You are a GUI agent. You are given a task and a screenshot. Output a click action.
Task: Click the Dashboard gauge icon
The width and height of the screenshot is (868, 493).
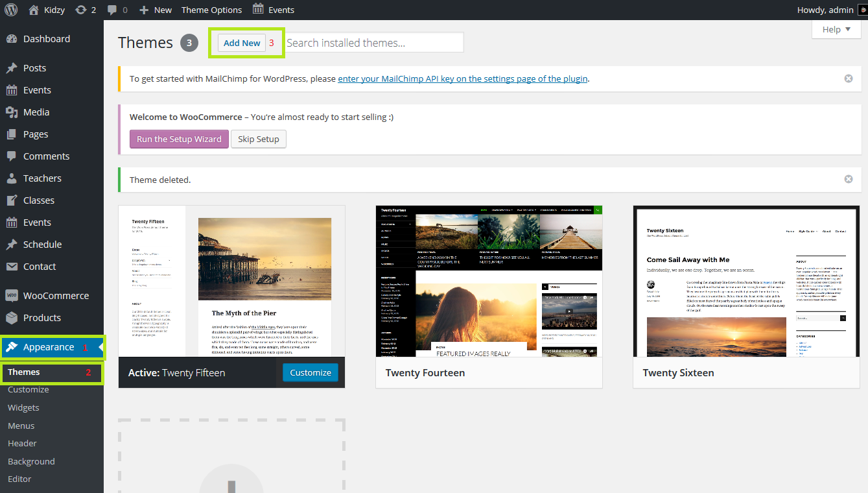click(12, 39)
